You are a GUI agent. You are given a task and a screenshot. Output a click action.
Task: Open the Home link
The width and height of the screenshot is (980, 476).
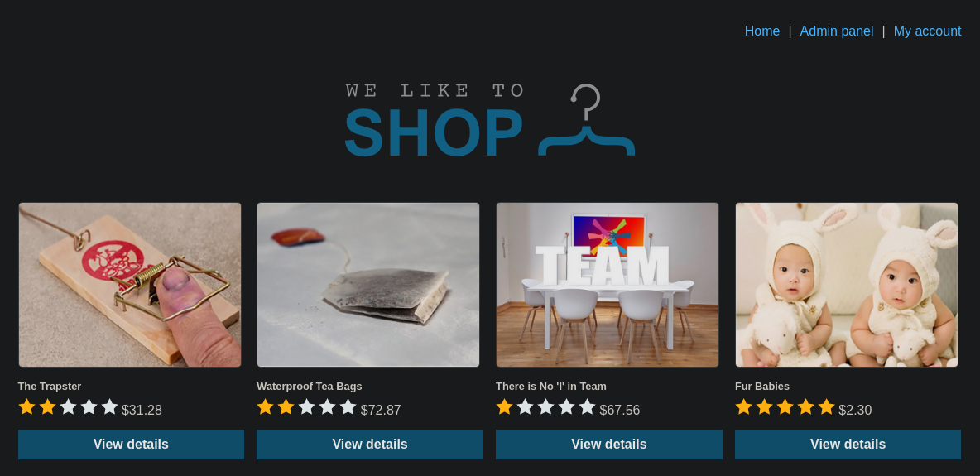coord(761,31)
